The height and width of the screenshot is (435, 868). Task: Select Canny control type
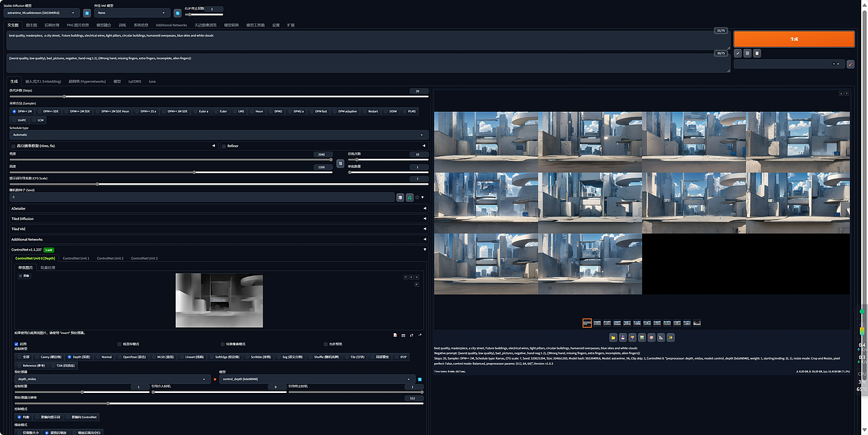point(47,356)
